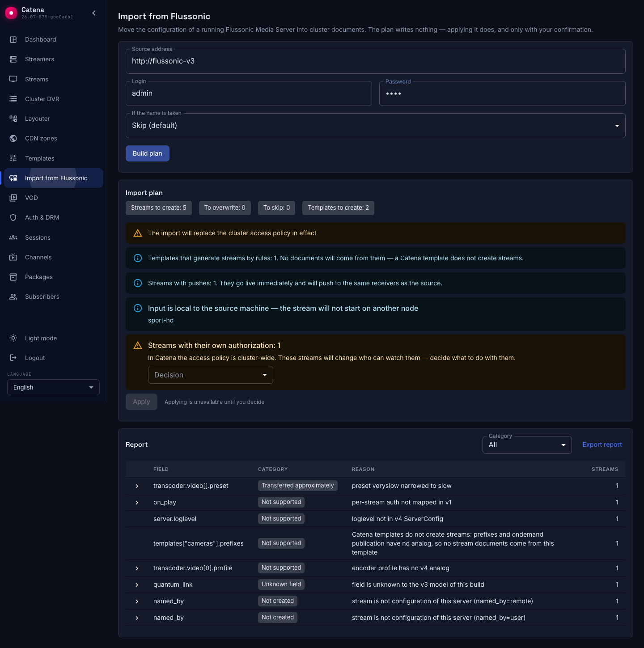This screenshot has height=648, width=644.
Task: Go to Streams page
Action: coord(53,79)
